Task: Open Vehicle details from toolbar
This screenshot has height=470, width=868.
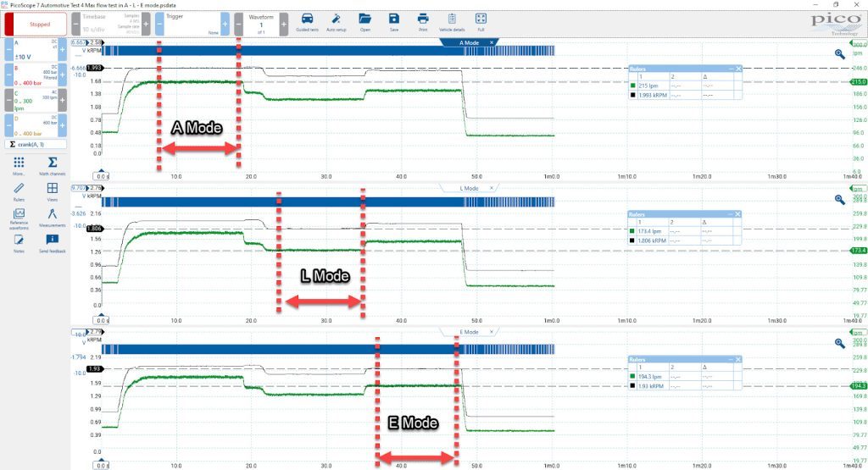Action: point(452,21)
